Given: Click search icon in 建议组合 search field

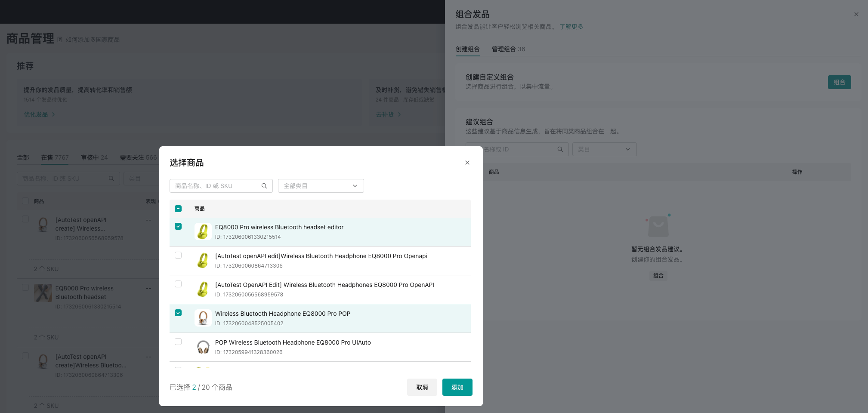Looking at the screenshot, I should (560, 149).
